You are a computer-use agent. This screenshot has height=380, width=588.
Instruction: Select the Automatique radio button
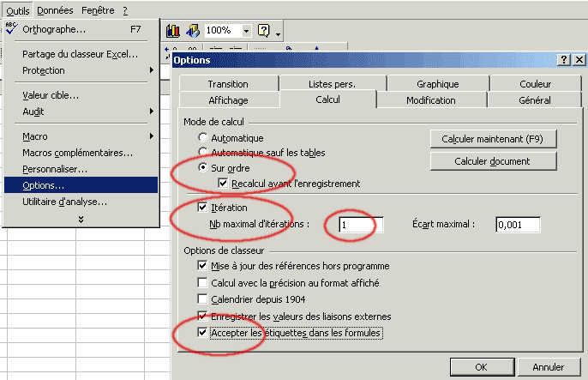[203, 137]
